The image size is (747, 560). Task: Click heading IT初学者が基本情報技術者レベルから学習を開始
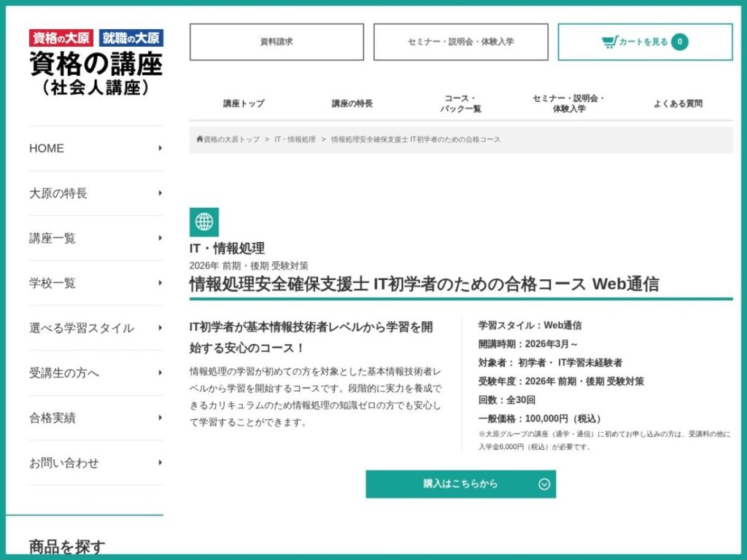(x=311, y=337)
